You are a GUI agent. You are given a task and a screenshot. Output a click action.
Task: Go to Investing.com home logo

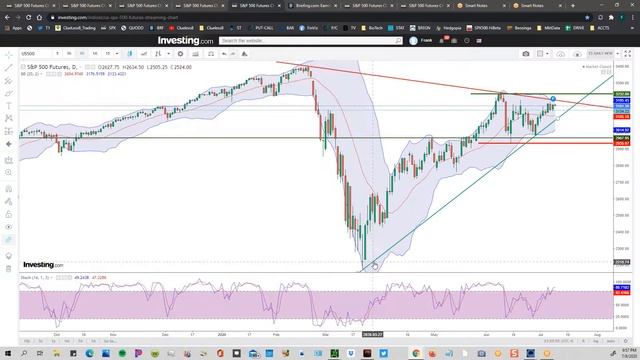click(x=185, y=41)
